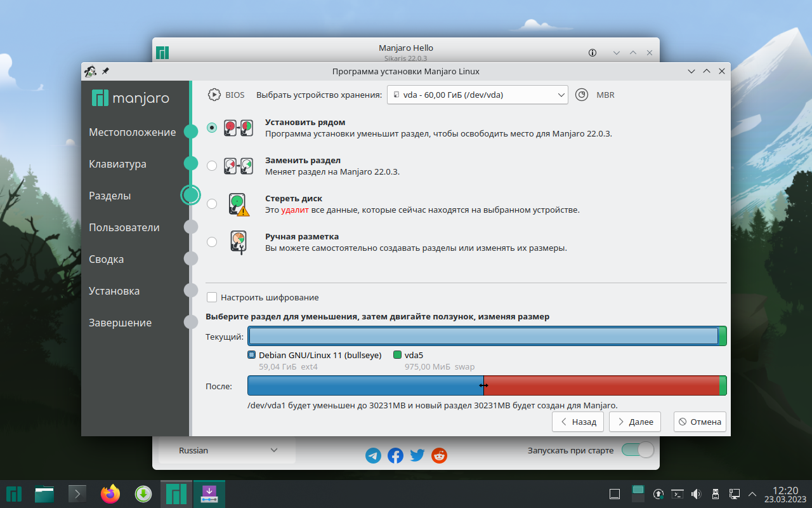The height and width of the screenshot is (508, 812).
Task: Expand hidden system tray icons arrow
Action: [753, 494]
